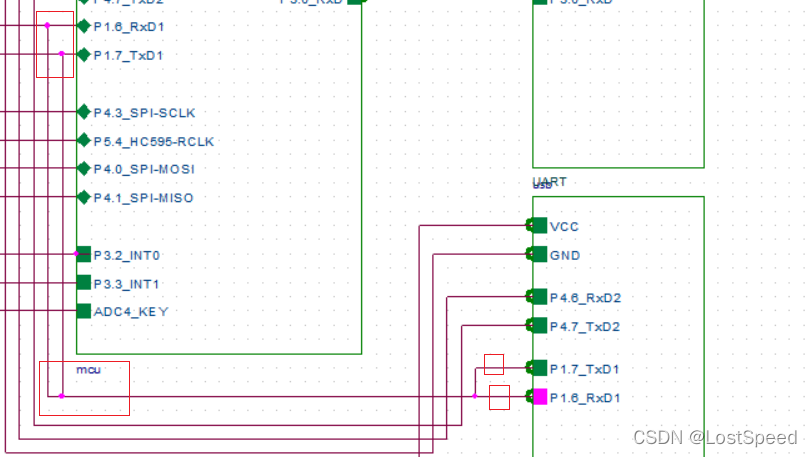Select the UART block name label
812x457 pixels.
point(550,181)
